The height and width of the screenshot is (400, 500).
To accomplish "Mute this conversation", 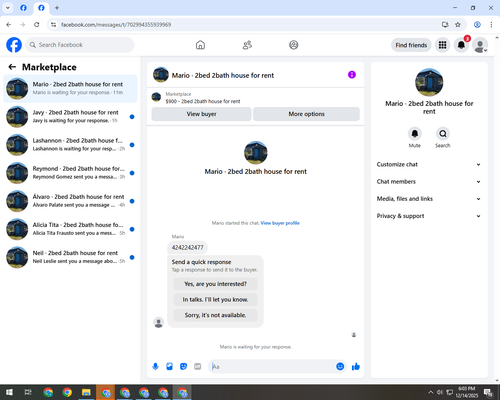I will (415, 134).
